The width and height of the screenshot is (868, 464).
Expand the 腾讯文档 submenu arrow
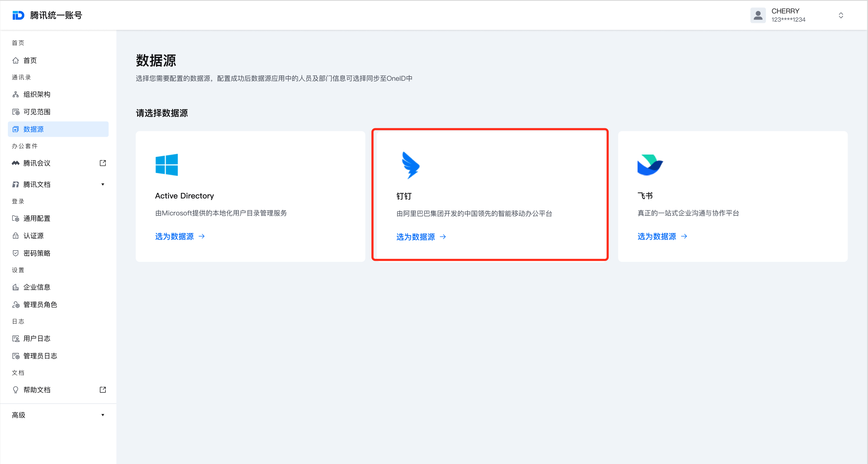(103, 184)
